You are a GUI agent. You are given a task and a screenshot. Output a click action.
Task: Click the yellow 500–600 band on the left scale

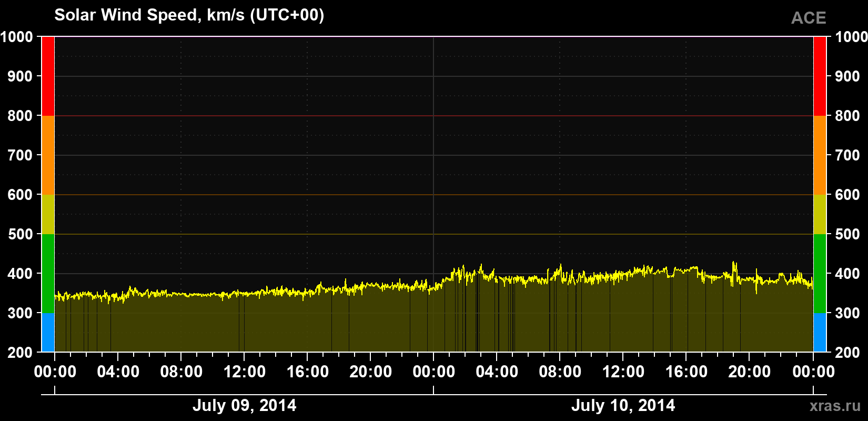[48, 214]
